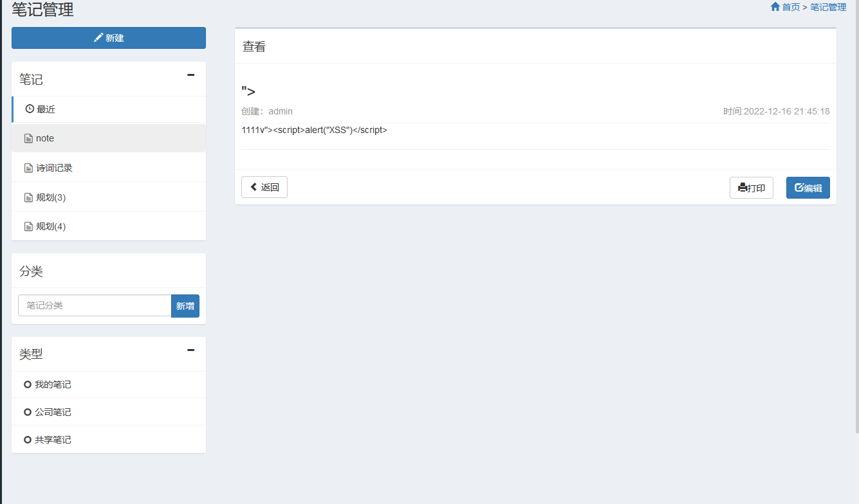Open the 最近 notes list item
This screenshot has width=859, height=504.
(109, 109)
